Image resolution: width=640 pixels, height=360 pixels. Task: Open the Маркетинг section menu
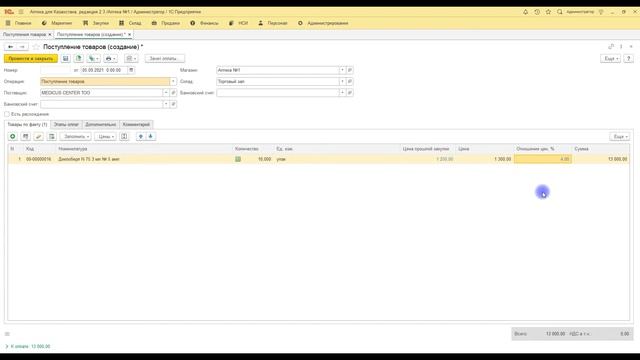(57, 23)
